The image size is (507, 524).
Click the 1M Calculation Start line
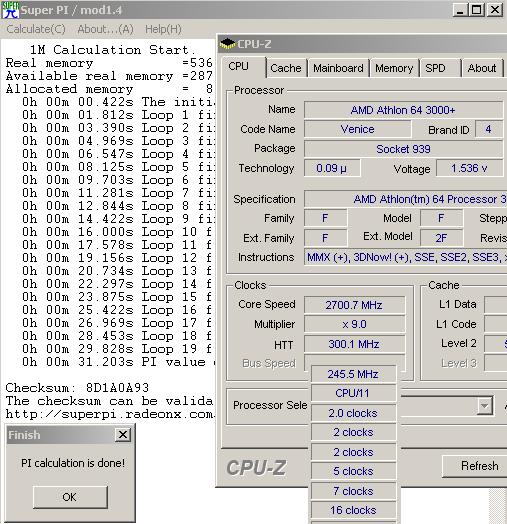[112, 50]
